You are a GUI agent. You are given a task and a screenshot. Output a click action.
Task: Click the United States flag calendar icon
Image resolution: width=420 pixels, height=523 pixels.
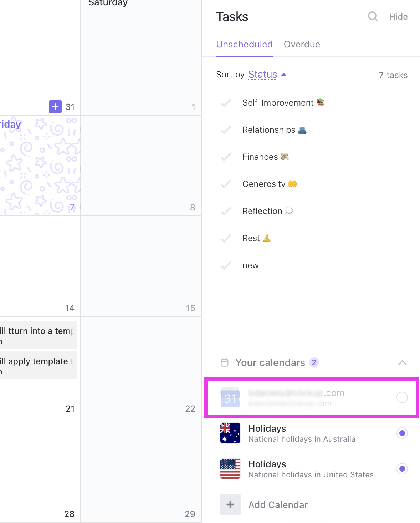click(230, 469)
